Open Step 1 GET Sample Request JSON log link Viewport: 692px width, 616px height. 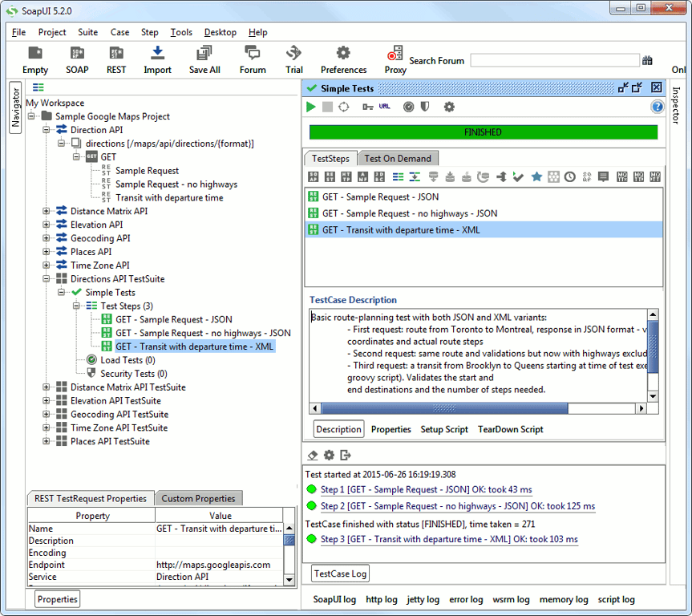click(427, 490)
